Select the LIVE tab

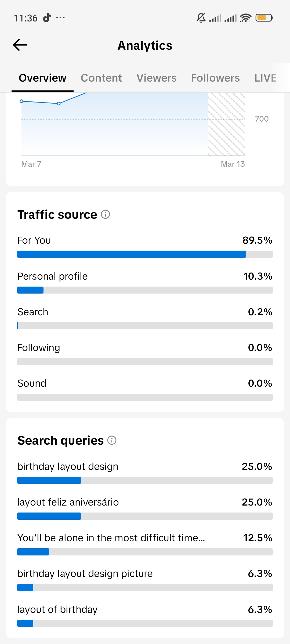(265, 78)
